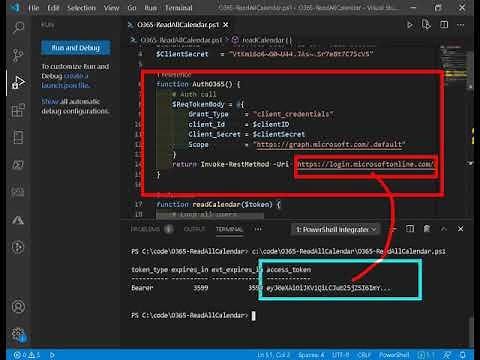Open the PowerShell Integrated terminal dropdown

337,229
